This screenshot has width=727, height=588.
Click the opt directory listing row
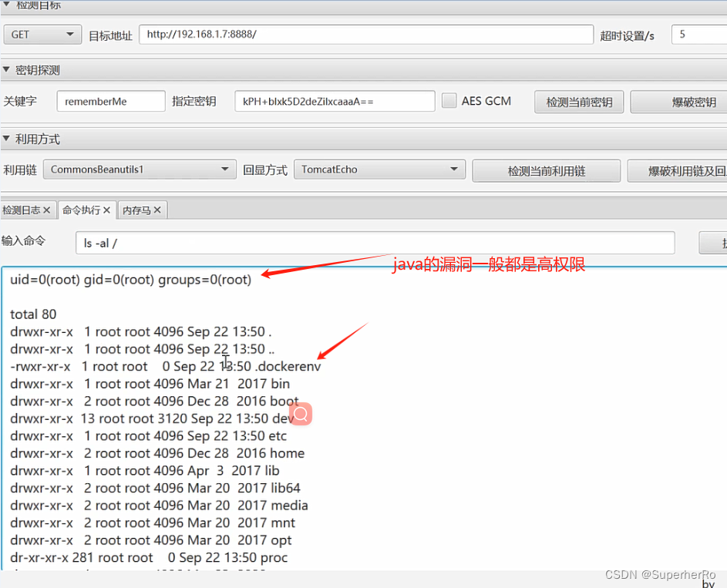point(151,539)
